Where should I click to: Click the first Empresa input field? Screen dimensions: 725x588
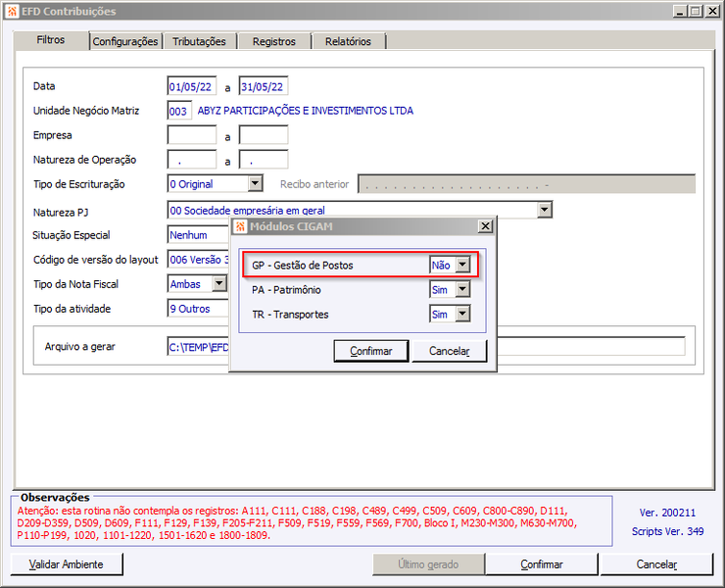pyautogui.click(x=192, y=135)
